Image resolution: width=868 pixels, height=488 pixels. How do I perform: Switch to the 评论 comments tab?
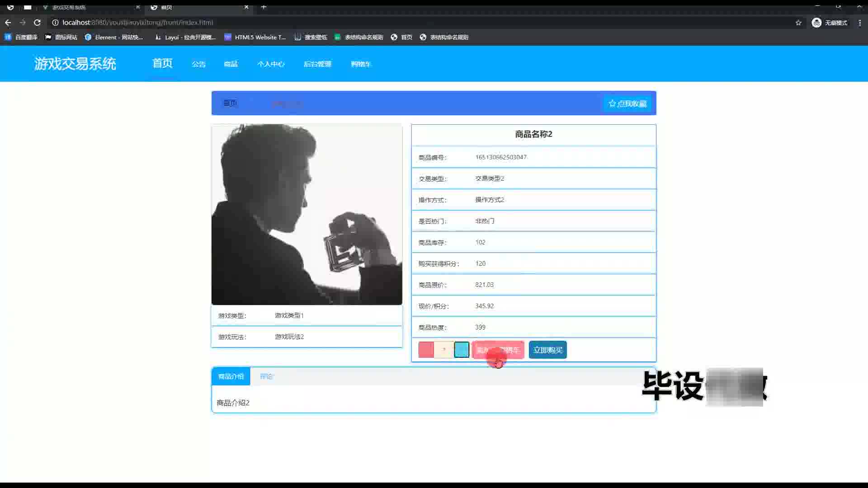pos(267,376)
